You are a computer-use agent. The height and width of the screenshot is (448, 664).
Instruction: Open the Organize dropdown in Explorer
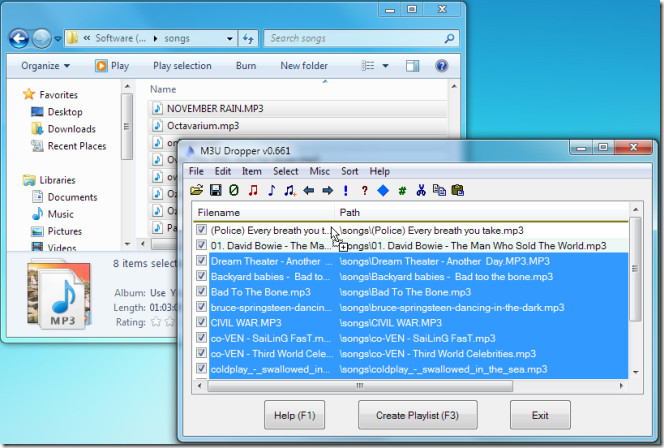coord(45,66)
